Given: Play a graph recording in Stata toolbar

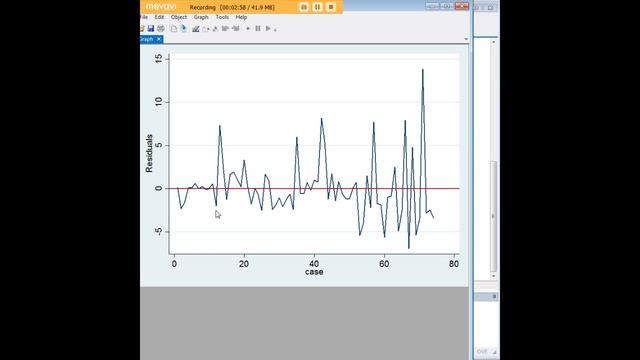Looking at the screenshot, I should 268,29.
